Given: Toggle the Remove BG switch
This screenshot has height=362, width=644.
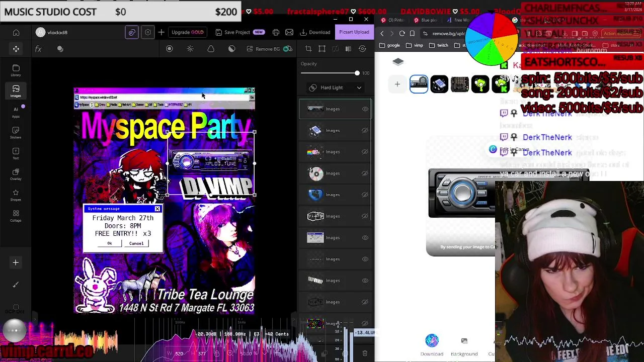Looking at the screenshot, I should pyautogui.click(x=288, y=49).
